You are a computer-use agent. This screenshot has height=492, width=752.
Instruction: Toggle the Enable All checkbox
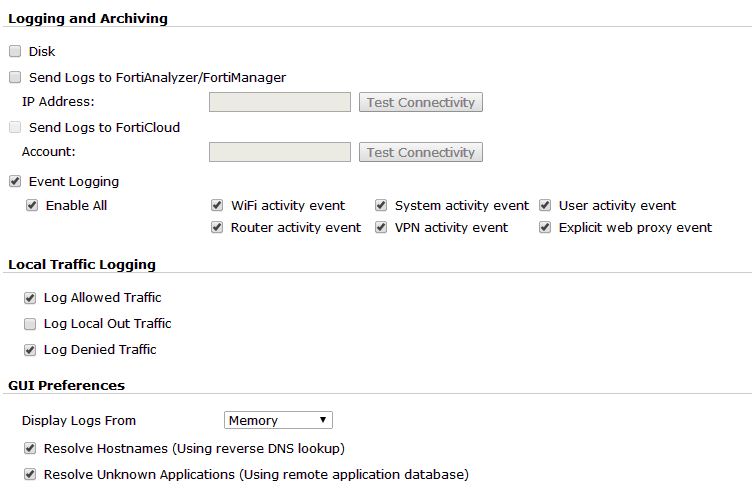tap(32, 205)
